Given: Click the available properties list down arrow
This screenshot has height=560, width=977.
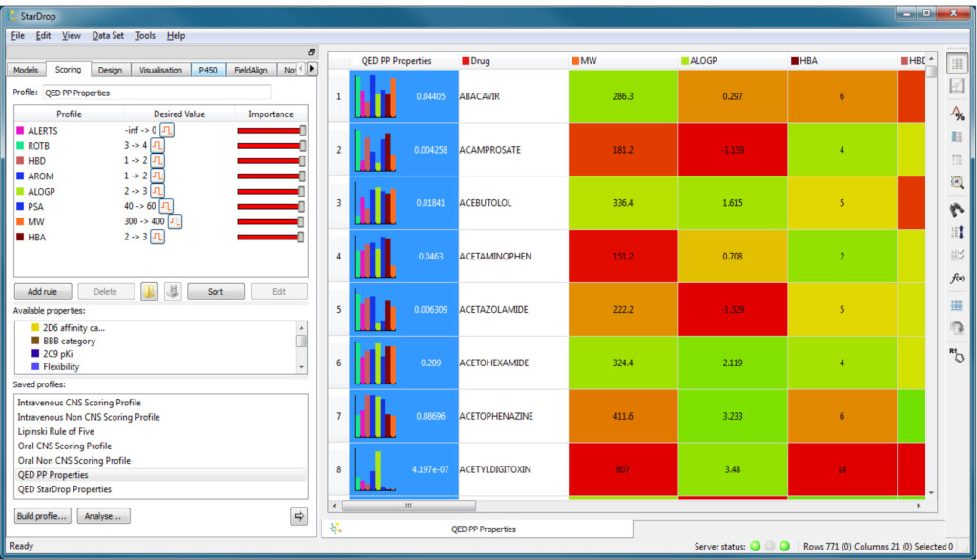Looking at the screenshot, I should pyautogui.click(x=301, y=366).
